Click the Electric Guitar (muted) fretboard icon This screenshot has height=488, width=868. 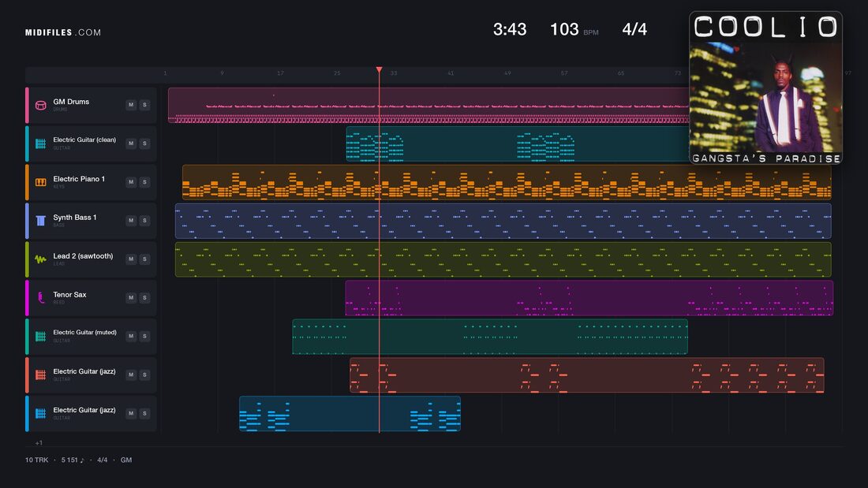coord(40,337)
